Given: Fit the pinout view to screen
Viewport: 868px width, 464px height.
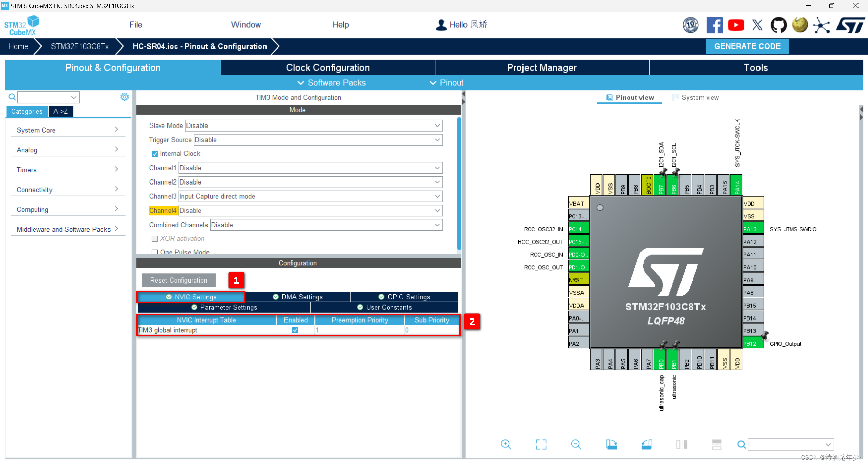Looking at the screenshot, I should click(541, 444).
